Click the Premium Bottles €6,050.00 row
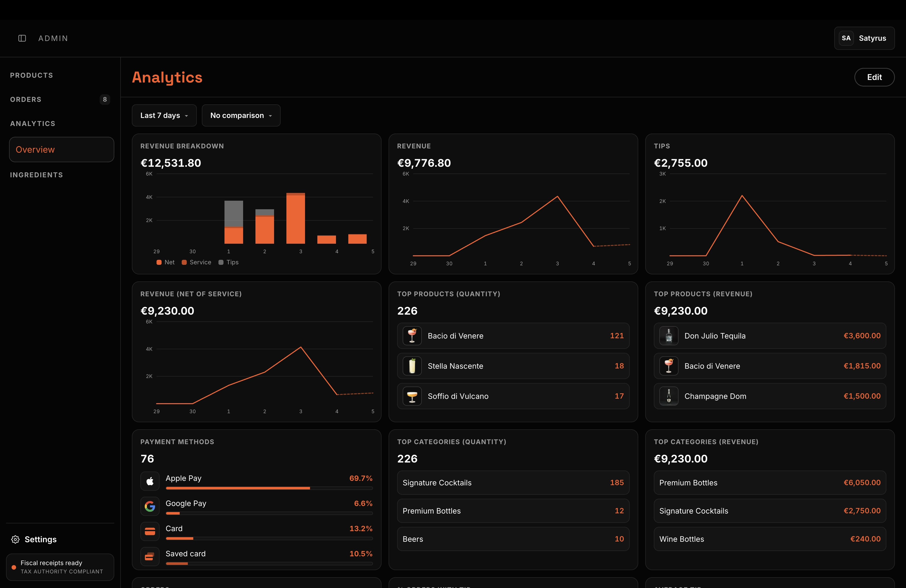Screen dimensions: 906x588 coord(770,483)
